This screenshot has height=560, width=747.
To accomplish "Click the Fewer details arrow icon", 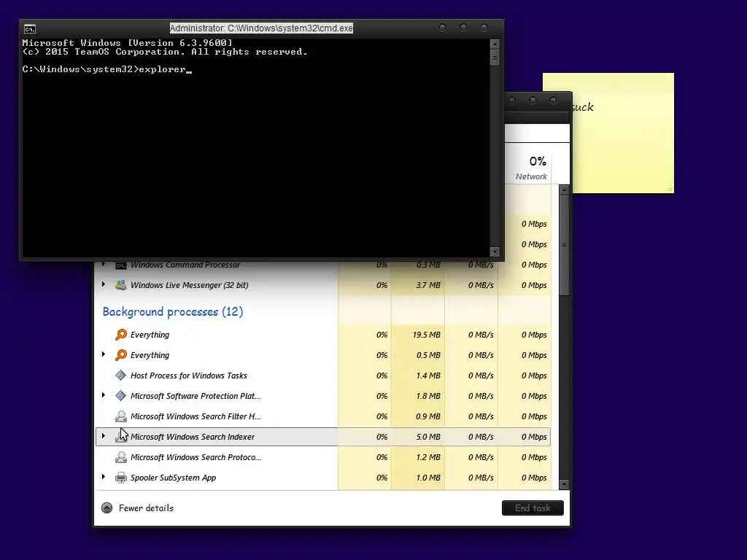I will point(107,508).
